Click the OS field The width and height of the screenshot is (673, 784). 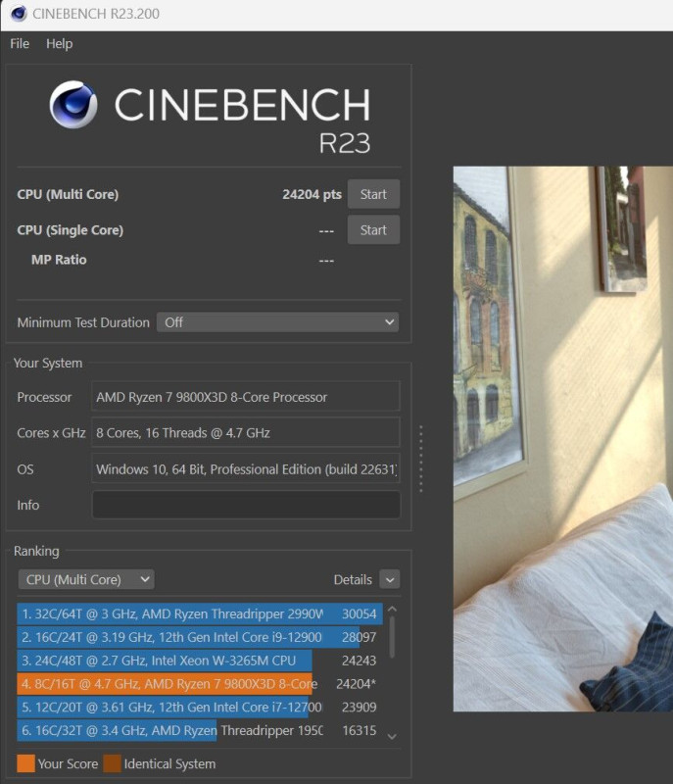point(246,469)
